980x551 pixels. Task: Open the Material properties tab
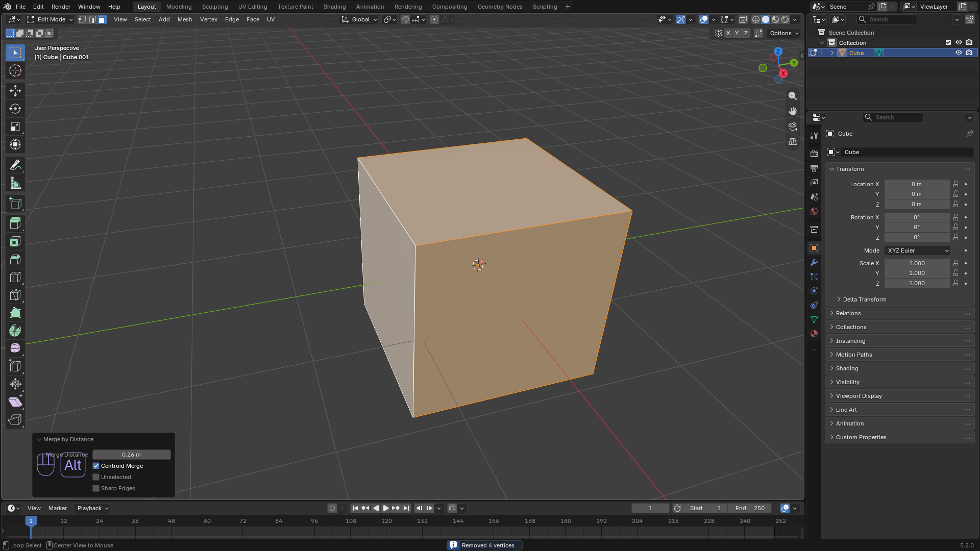(x=814, y=334)
